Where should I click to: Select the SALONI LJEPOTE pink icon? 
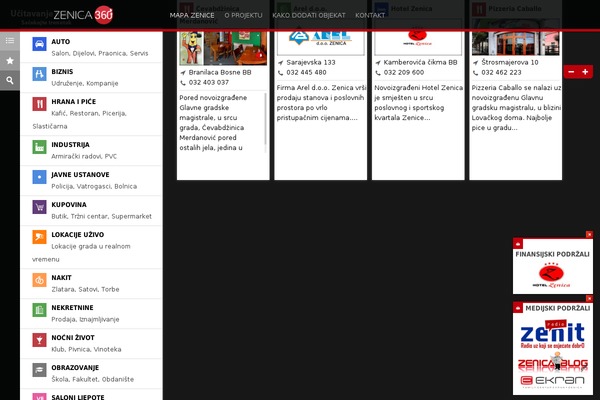39,397
